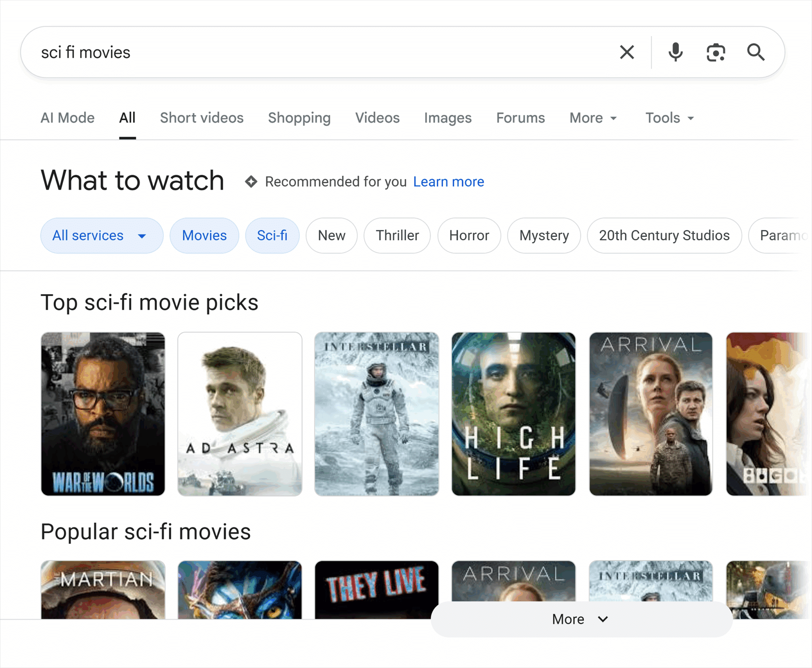Open the Ad Astra movie poster
Image resolution: width=812 pixels, height=668 pixels.
tap(240, 414)
